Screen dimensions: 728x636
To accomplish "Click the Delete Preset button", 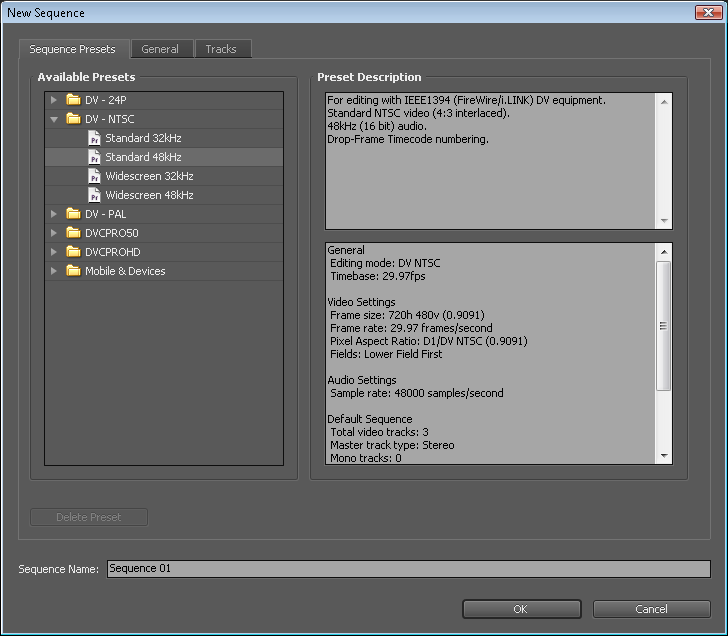I will coord(89,517).
